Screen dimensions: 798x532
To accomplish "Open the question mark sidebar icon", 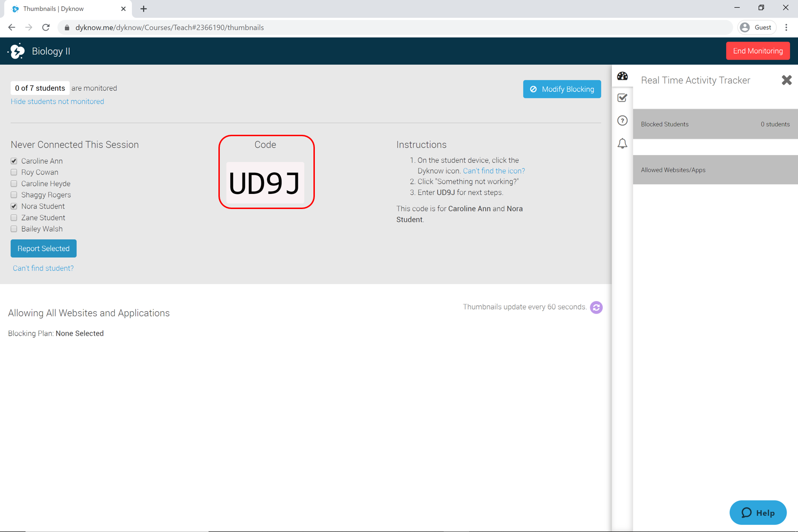I will tap(622, 121).
